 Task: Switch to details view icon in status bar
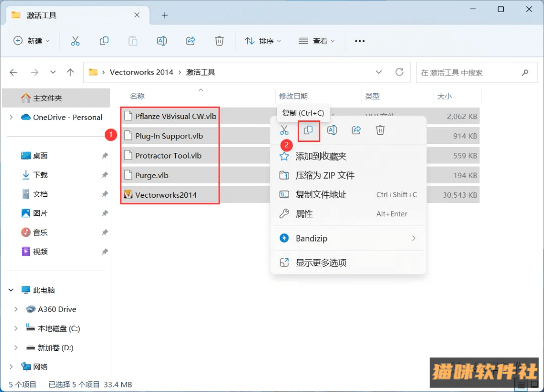point(521,384)
